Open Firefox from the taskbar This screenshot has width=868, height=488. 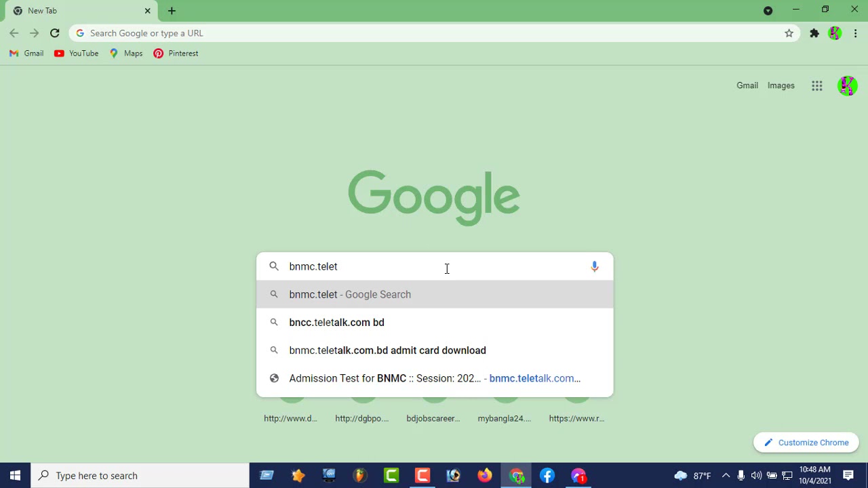(485, 476)
